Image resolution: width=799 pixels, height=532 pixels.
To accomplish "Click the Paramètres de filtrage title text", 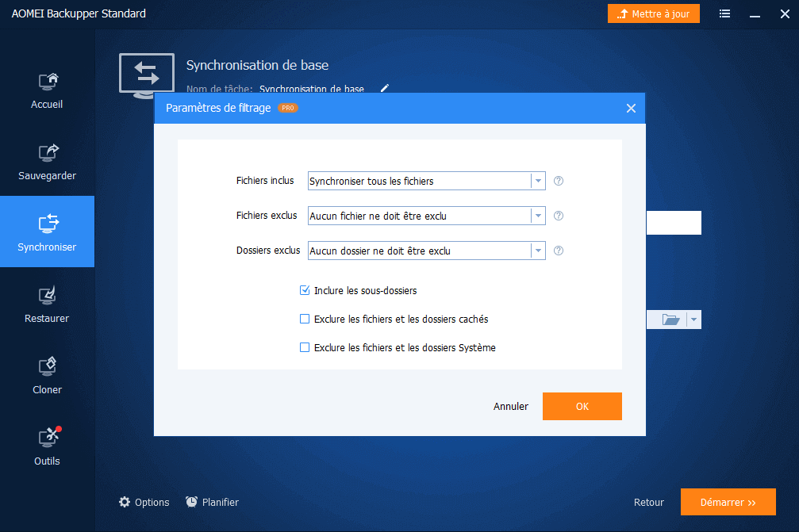I will click(x=218, y=108).
